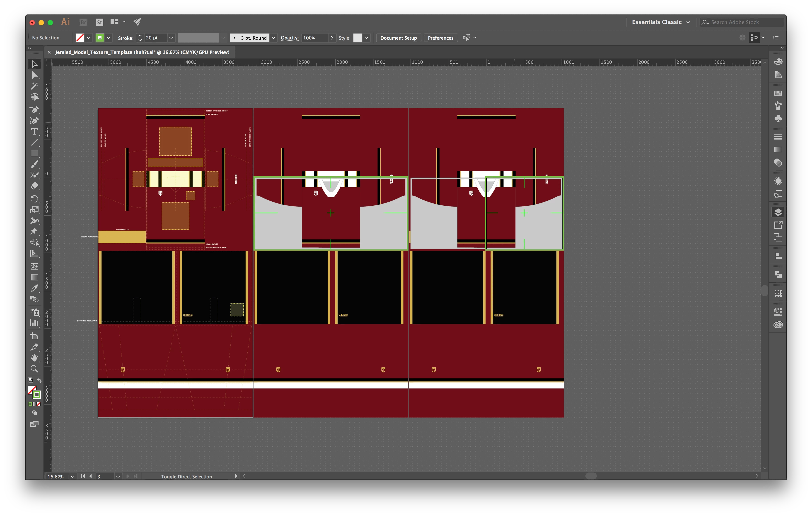Click the green stroke color swatch

coord(100,38)
